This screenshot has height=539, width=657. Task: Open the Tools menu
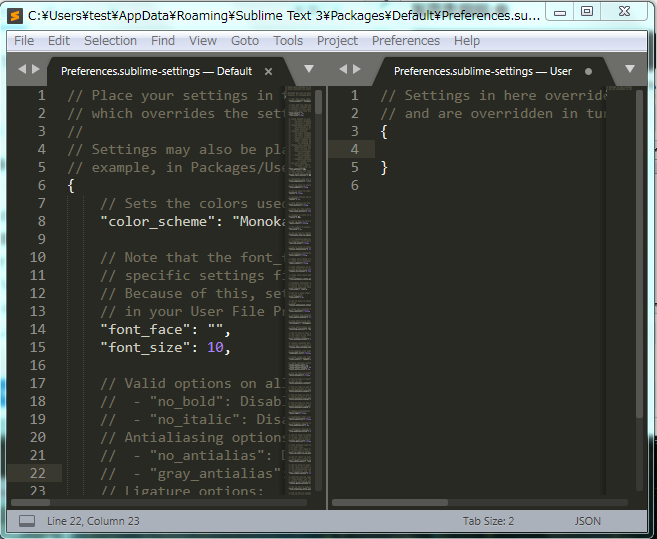coord(288,41)
